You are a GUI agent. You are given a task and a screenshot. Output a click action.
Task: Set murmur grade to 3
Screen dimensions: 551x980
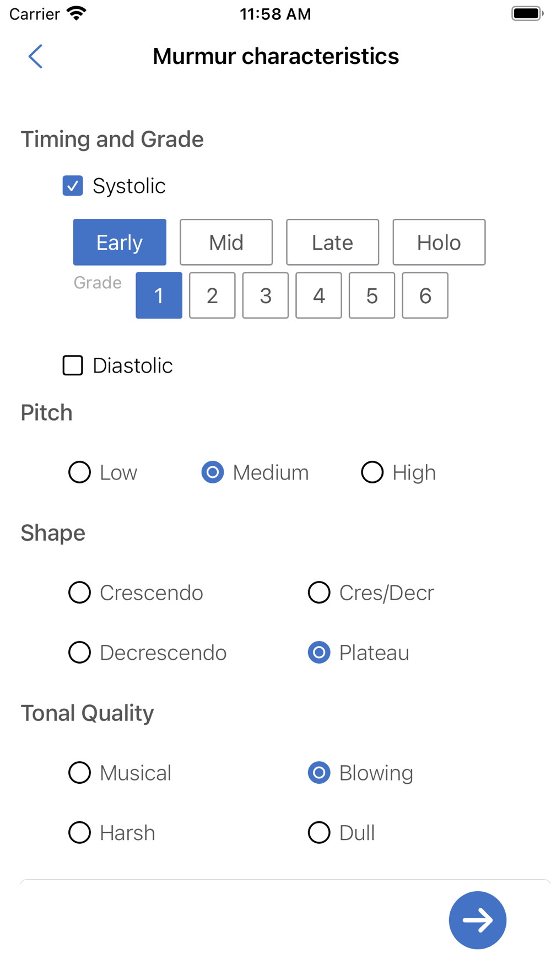[x=265, y=295]
